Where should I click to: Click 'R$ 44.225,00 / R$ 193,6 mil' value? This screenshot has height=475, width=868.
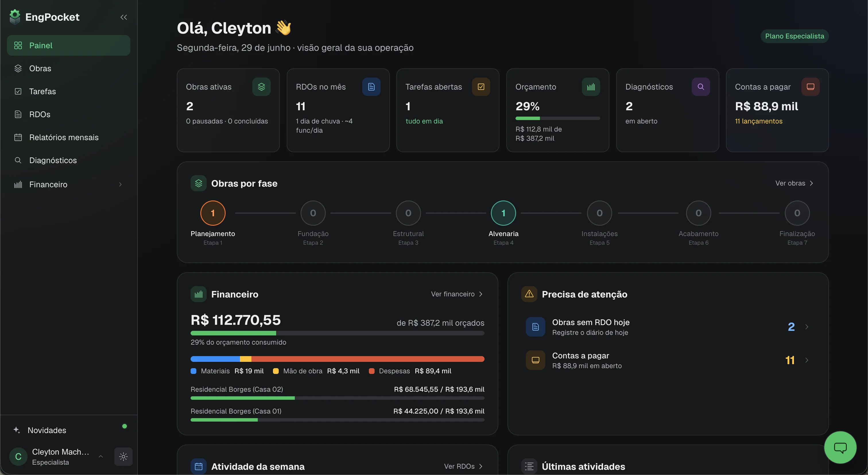point(439,411)
